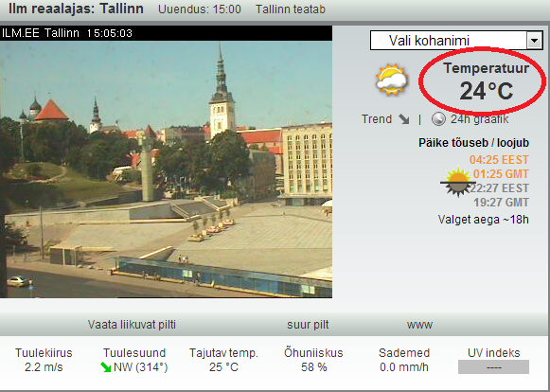
Task: Click the Tajutav temp. 25 °C reading
Action: 223,367
